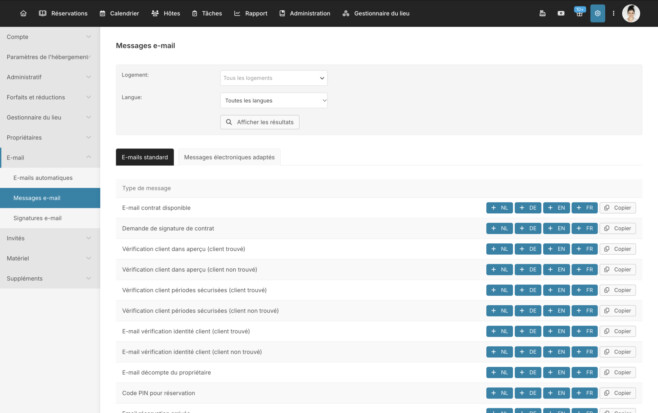Screen dimensions: 658x413
Task: Add FR for périodes sécurisées (client non trouvé)
Action: coord(585,311)
